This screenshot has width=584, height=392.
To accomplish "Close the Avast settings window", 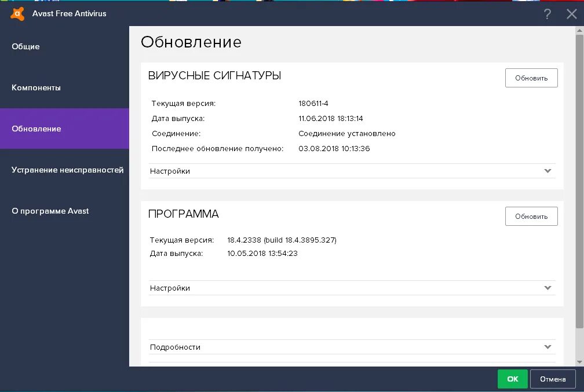I will (x=571, y=14).
